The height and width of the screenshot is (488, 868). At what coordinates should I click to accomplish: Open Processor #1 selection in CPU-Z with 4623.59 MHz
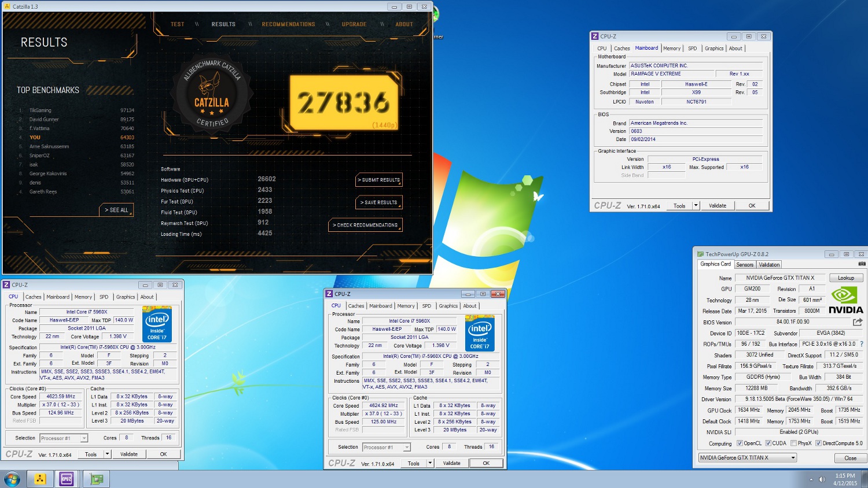64,438
